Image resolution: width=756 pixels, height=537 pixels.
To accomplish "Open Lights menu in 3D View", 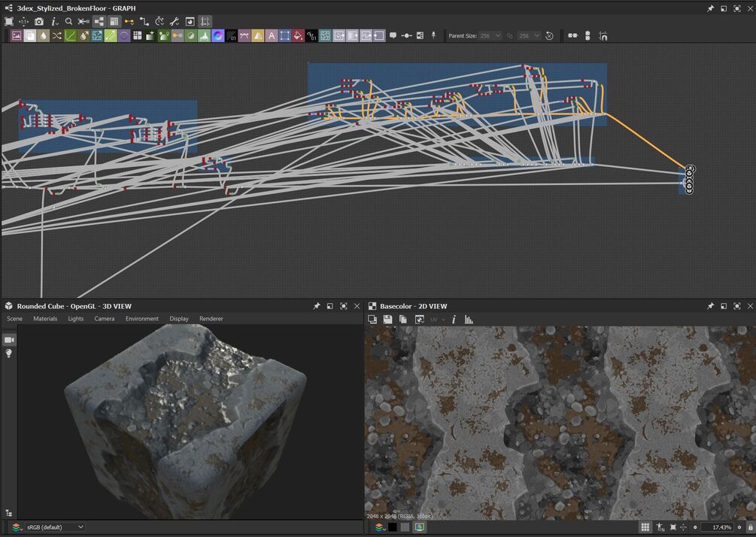I will tap(76, 319).
